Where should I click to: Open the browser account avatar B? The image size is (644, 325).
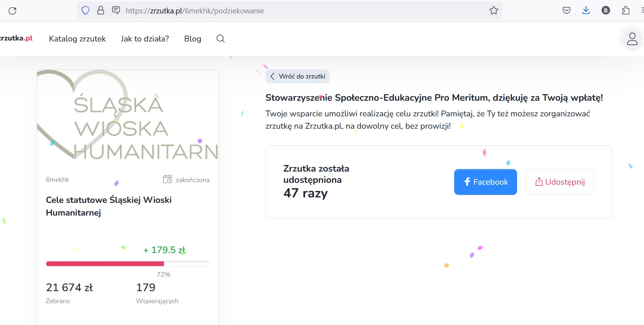click(606, 11)
